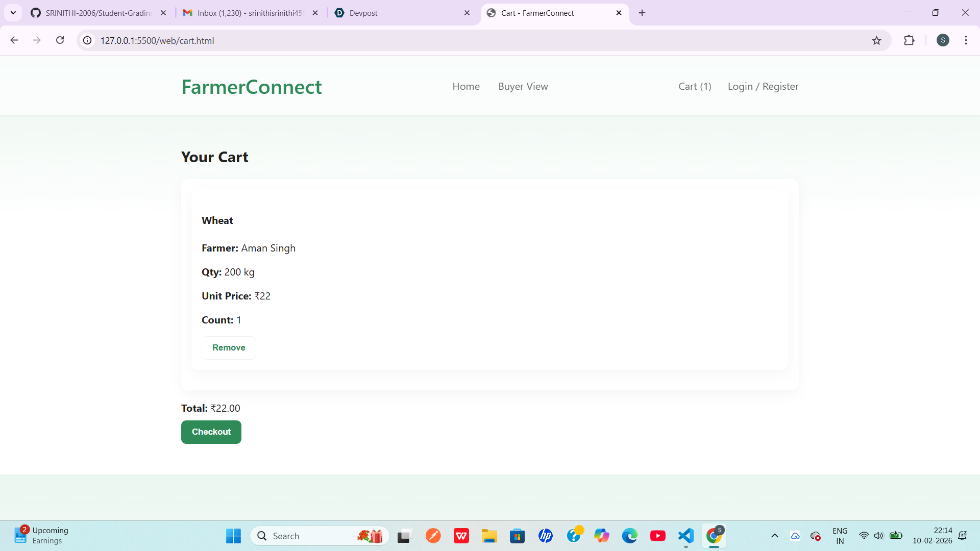Open the browser Extensions puzzle icon
The width and height of the screenshot is (980, 551).
[x=909, y=40]
